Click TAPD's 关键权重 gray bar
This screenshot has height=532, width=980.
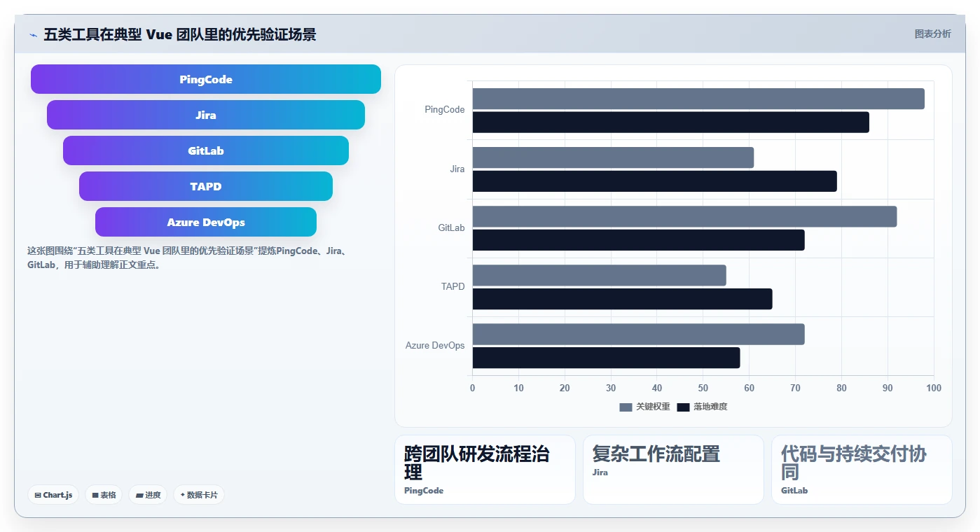pyautogui.click(x=600, y=275)
